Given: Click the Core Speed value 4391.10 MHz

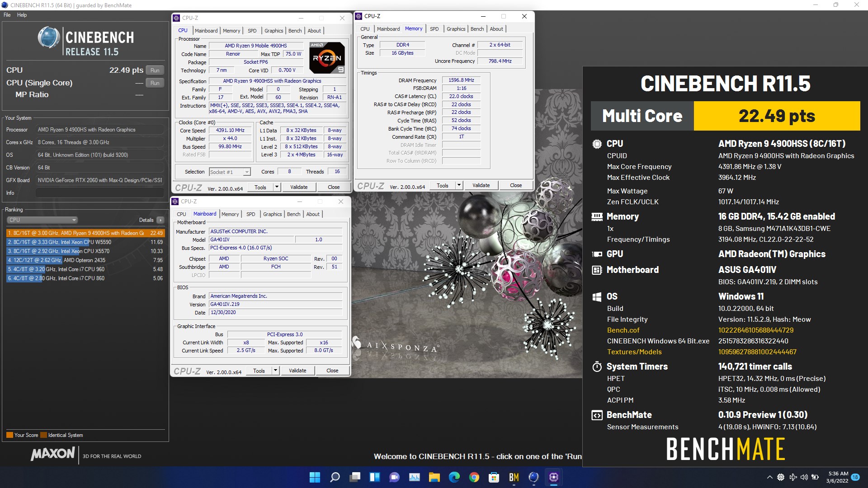Looking at the screenshot, I should point(230,130).
